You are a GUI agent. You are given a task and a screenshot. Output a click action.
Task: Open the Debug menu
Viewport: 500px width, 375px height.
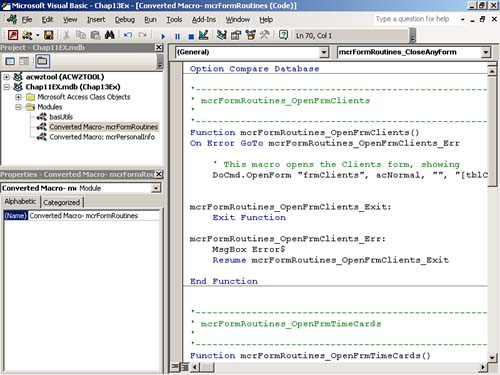[x=125, y=20]
